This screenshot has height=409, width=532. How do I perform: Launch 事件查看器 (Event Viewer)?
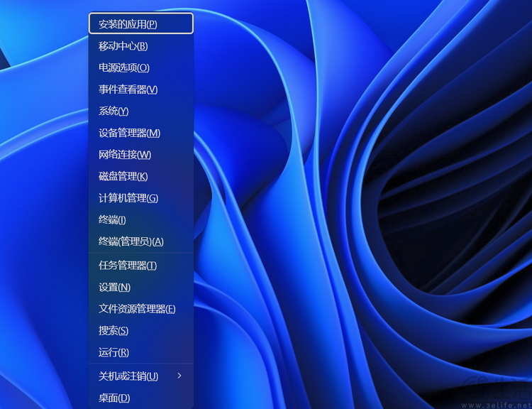[x=128, y=89]
